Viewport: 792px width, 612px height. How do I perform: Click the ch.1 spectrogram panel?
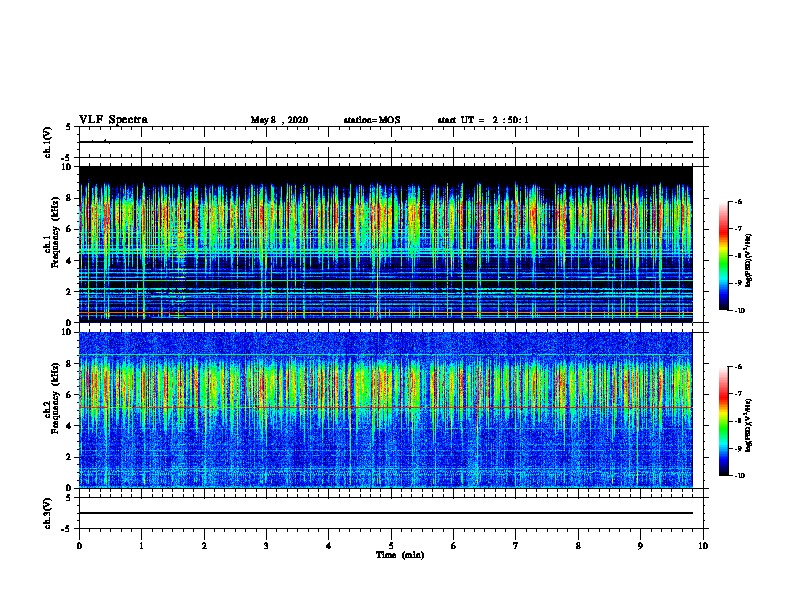pos(386,244)
